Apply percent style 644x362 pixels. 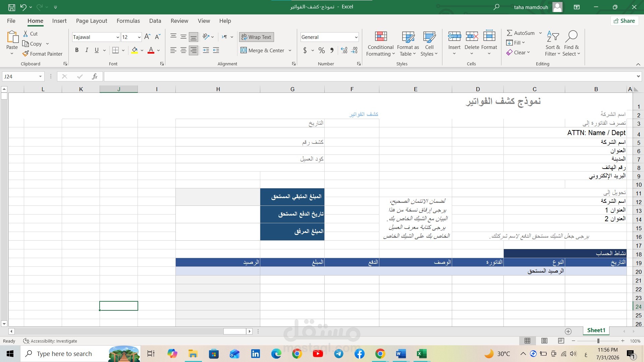pos(322,50)
